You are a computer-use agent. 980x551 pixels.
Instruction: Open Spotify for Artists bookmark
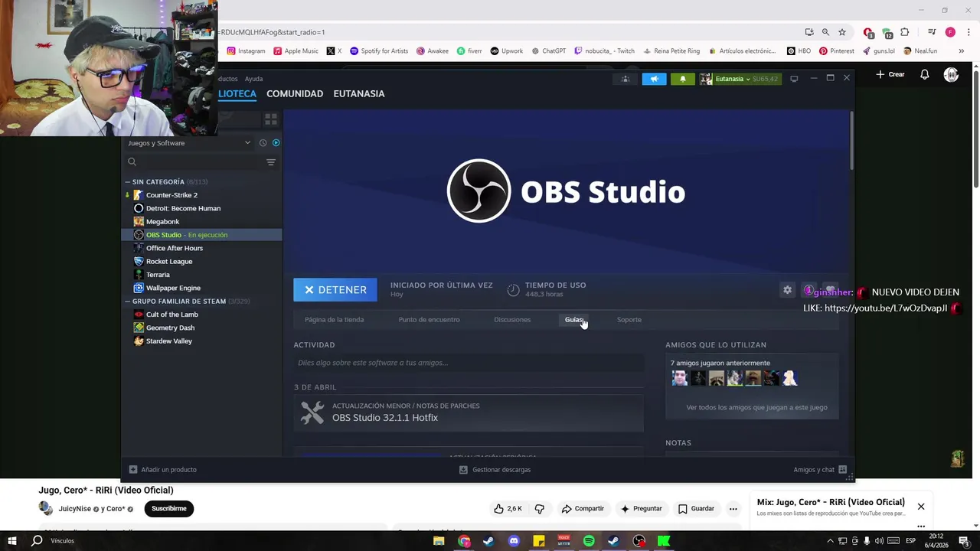(379, 51)
